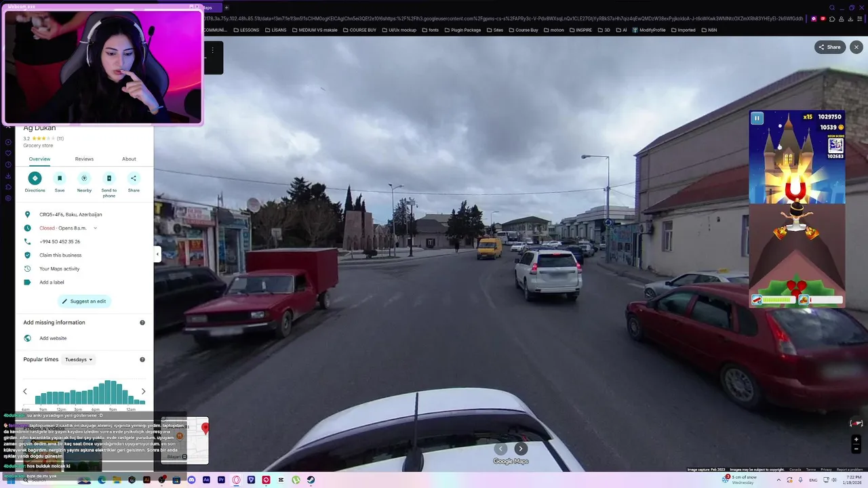Open the Plugin Package bookmark folder

tap(462, 30)
